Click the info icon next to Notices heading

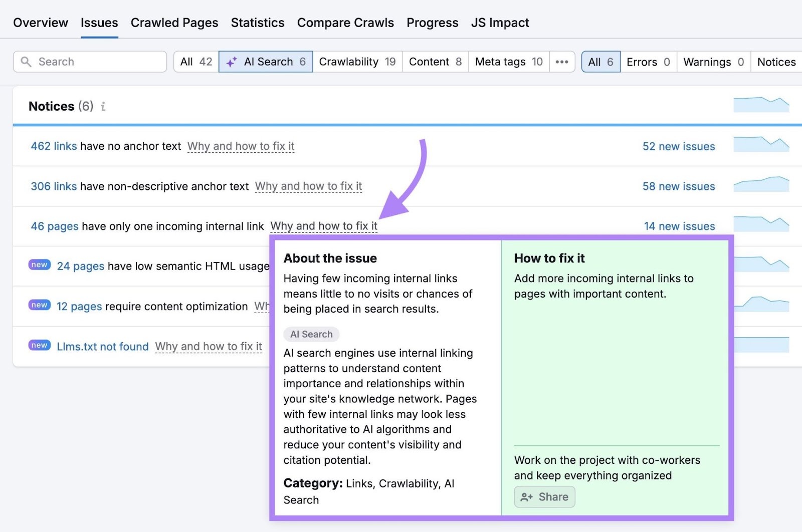(103, 106)
